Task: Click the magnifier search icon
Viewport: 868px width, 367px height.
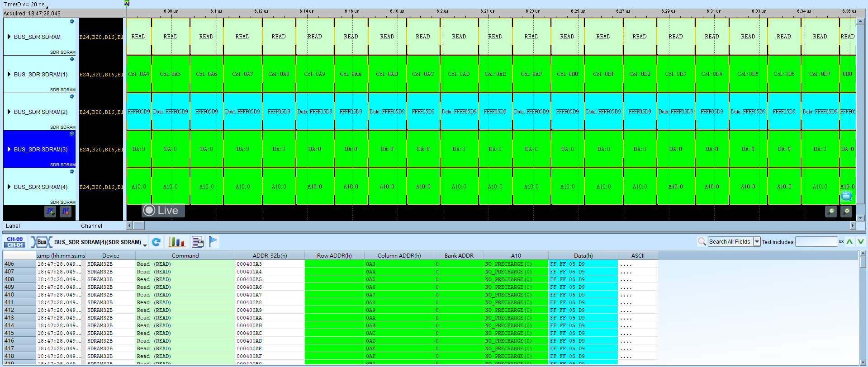Action: pyautogui.click(x=702, y=242)
